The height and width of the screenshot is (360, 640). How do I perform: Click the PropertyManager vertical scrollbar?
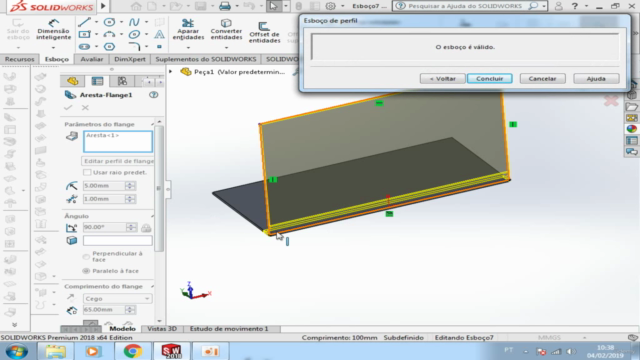coord(159,189)
